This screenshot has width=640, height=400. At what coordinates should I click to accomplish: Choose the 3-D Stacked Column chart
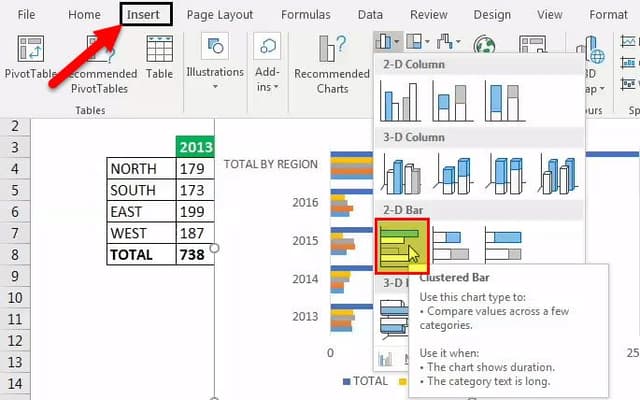point(452,174)
